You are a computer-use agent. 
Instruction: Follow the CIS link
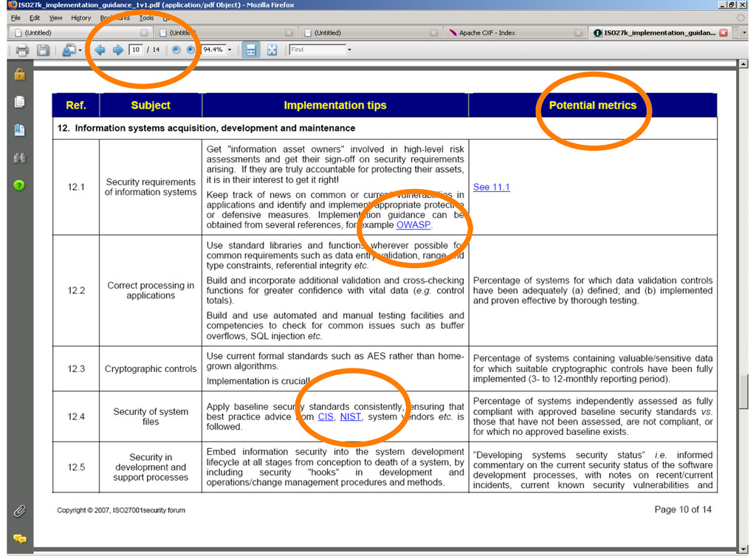coord(326,416)
